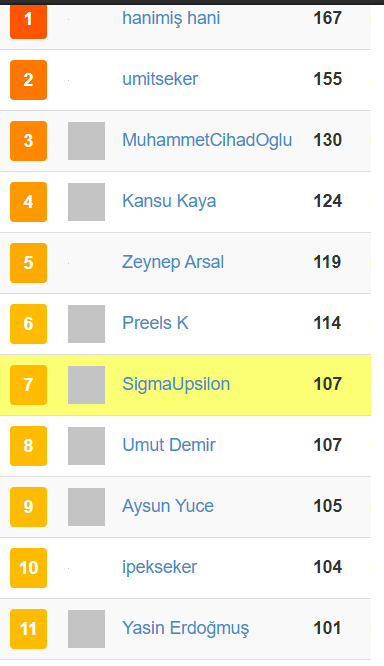384x666 pixels.
Task: Click the rank 7 badge
Action: point(28,385)
